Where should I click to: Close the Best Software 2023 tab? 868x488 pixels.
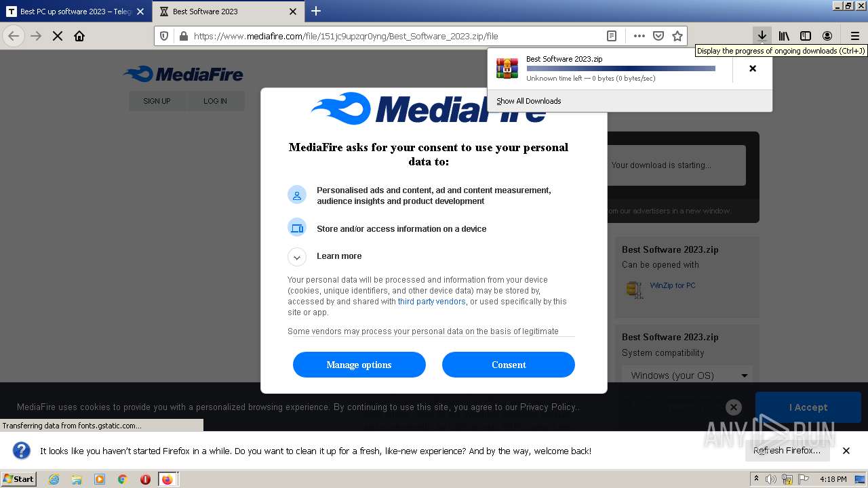pos(293,12)
